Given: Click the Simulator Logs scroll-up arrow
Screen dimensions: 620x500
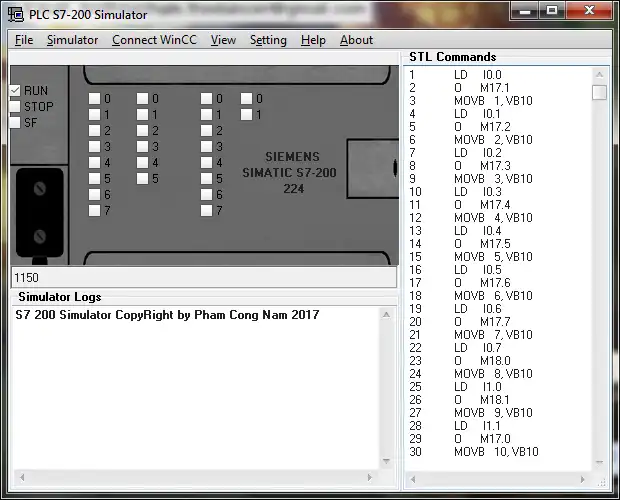Looking at the screenshot, I should click(386, 315).
